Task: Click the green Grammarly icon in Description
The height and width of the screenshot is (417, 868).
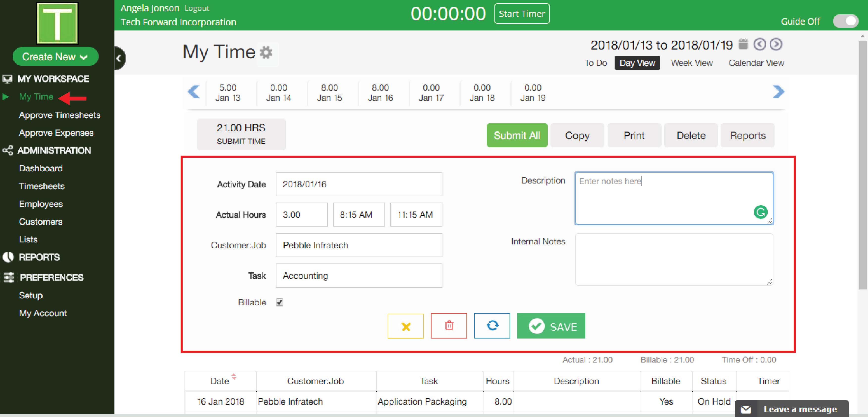Action: point(760,212)
